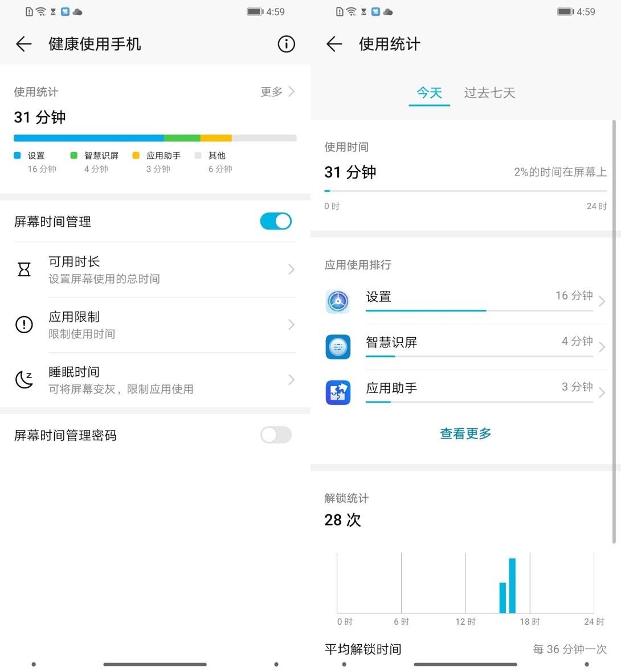Tap the usage progress bar showing 31 分钟
Screen dimensions: 621x672
[x=155, y=138]
